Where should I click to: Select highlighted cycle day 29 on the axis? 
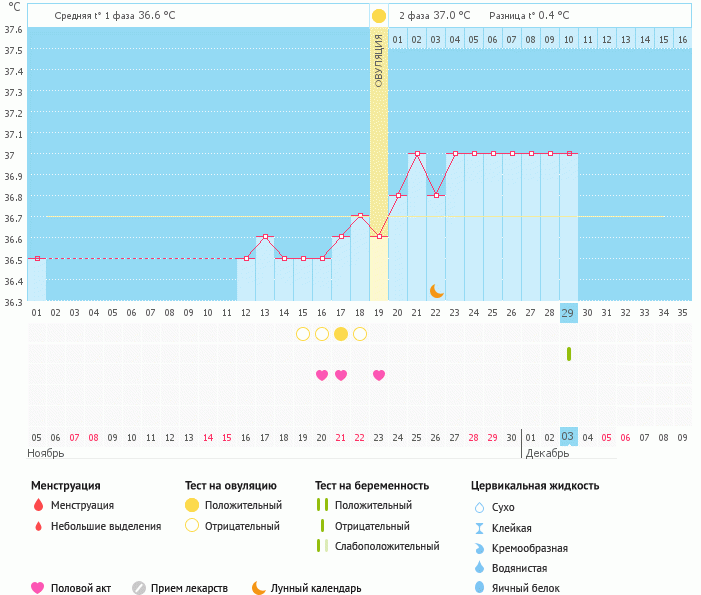pos(568,313)
